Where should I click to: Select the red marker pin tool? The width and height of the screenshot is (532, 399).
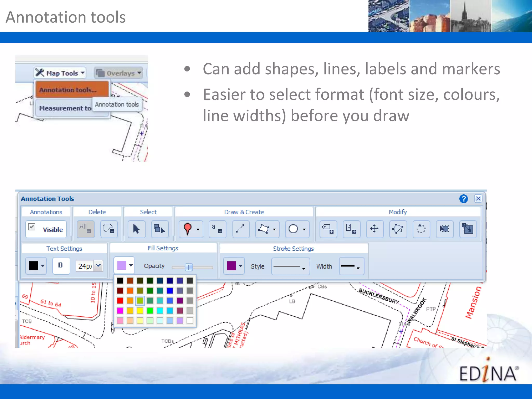click(187, 229)
